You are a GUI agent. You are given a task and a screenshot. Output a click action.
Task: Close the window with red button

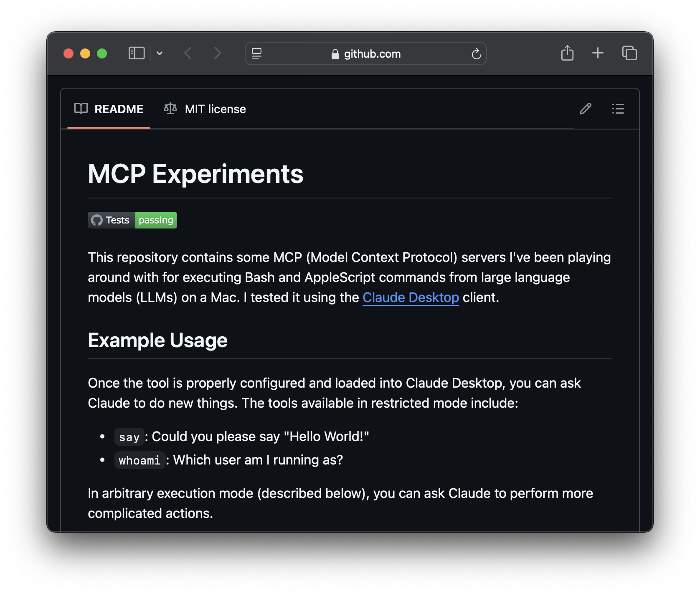68,53
